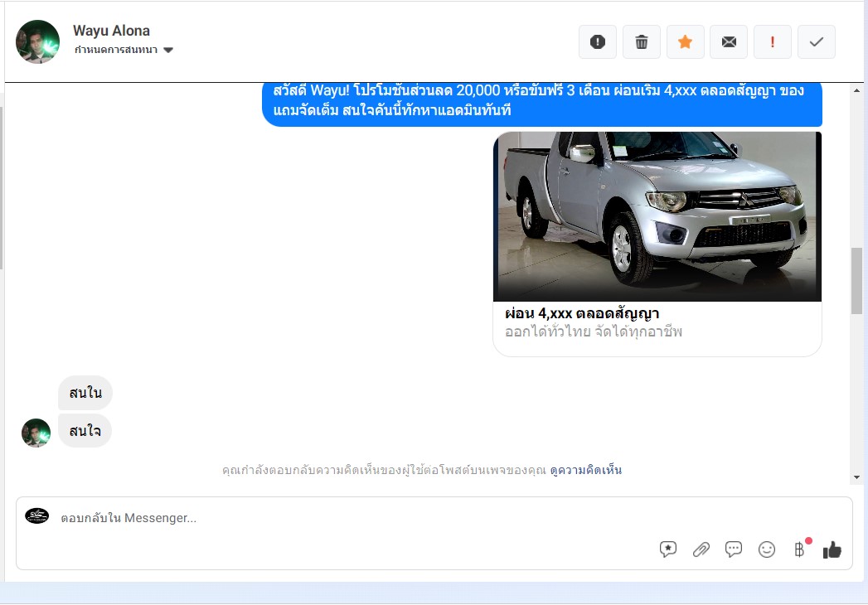Mark conversation as spam with octagon icon
The width and height of the screenshot is (868, 605).
597,42
